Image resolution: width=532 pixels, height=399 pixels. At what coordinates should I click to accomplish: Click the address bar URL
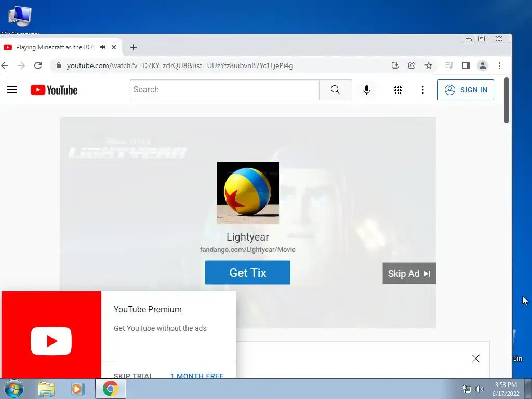[180, 65]
